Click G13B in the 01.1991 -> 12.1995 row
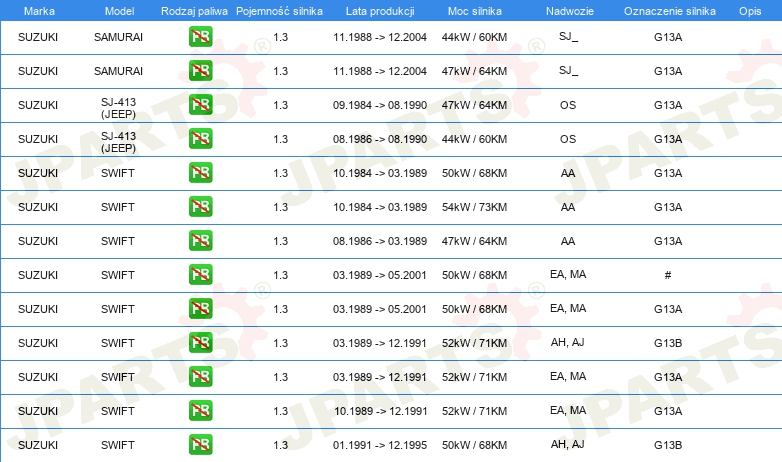Image resolution: width=782 pixels, height=462 pixels. (x=668, y=445)
